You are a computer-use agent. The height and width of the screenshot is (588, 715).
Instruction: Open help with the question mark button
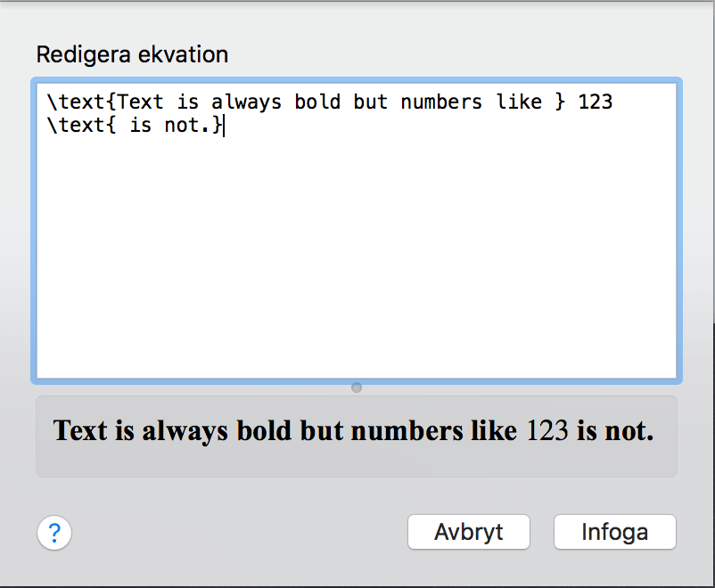coord(54,533)
